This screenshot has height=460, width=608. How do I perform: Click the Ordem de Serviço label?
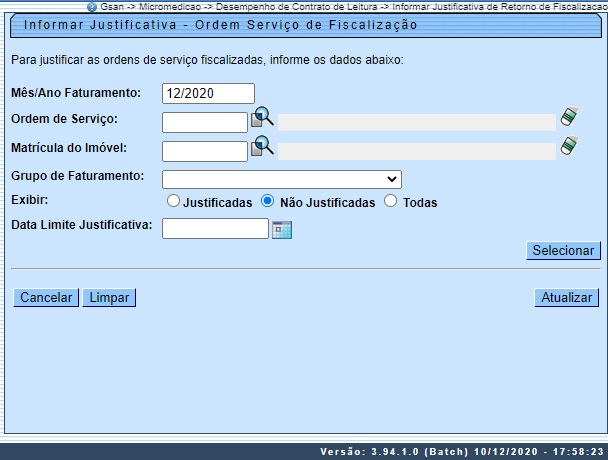[64, 119]
